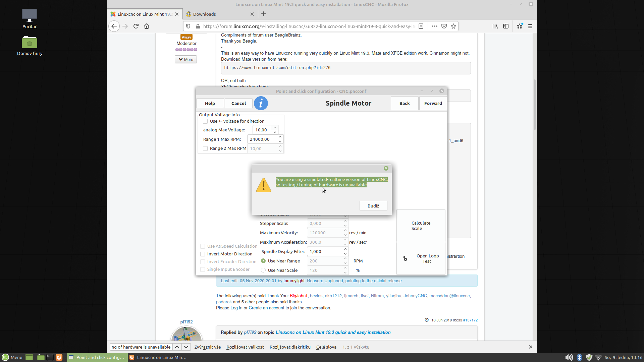Click the find bar search field

pos(141,347)
